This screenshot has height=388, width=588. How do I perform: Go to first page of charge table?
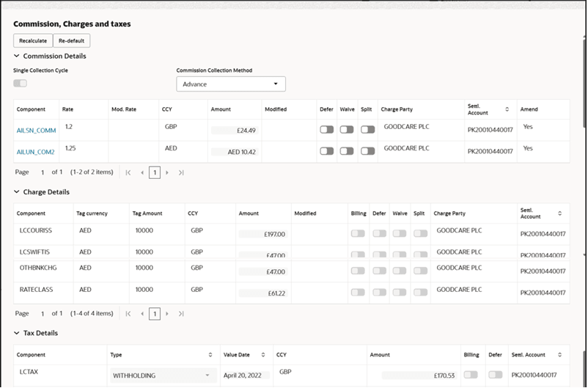128,314
